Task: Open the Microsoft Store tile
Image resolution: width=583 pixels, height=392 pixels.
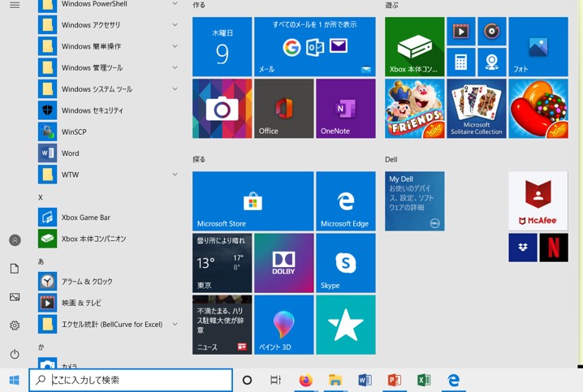Action: click(x=253, y=201)
